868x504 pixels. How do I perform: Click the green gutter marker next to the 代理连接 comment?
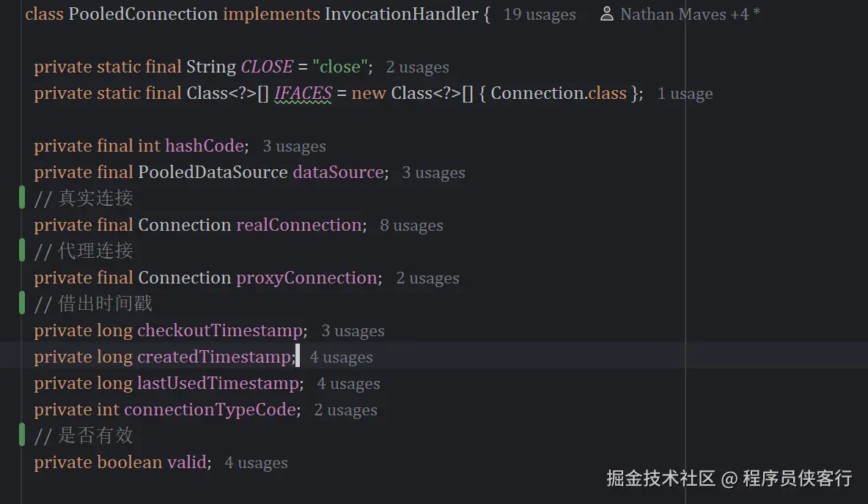click(22, 251)
